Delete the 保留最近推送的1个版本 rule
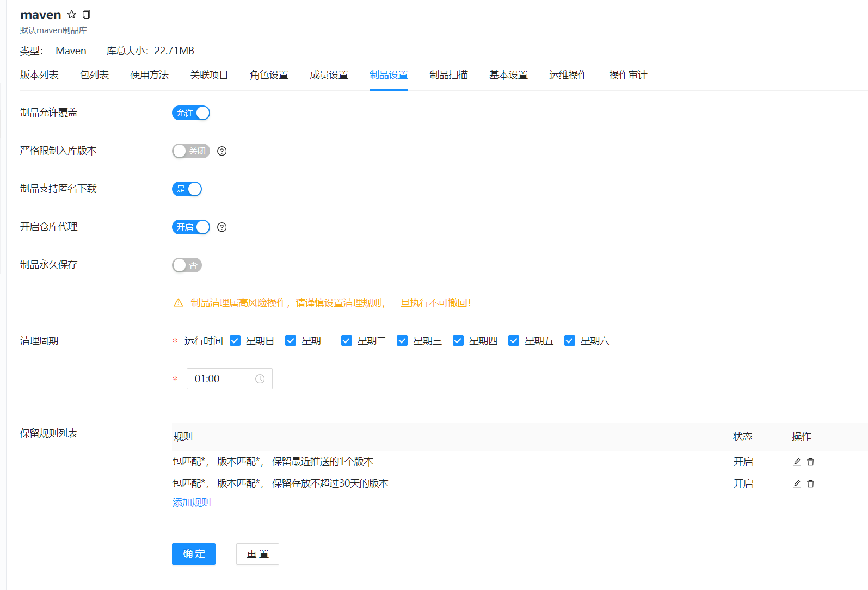 tap(810, 462)
